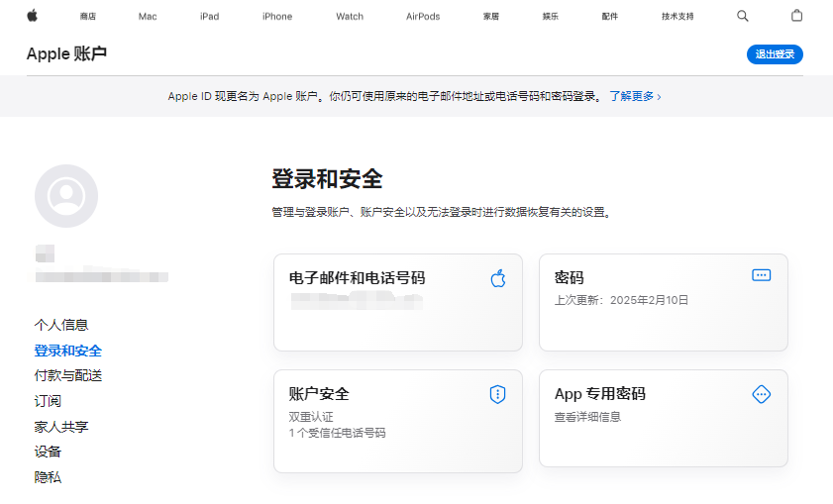The width and height of the screenshot is (833, 504).
Task: Select 个人信息 in the sidebar
Action: pos(61,325)
